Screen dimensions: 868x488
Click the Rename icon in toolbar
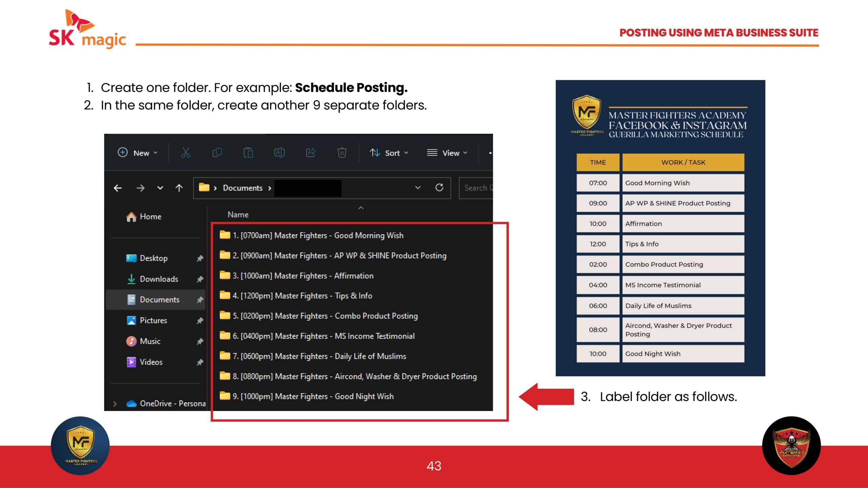[279, 153]
